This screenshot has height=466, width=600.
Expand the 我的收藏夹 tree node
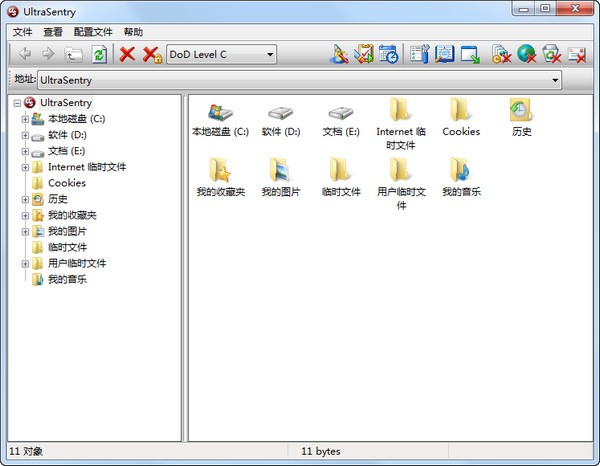(x=25, y=215)
